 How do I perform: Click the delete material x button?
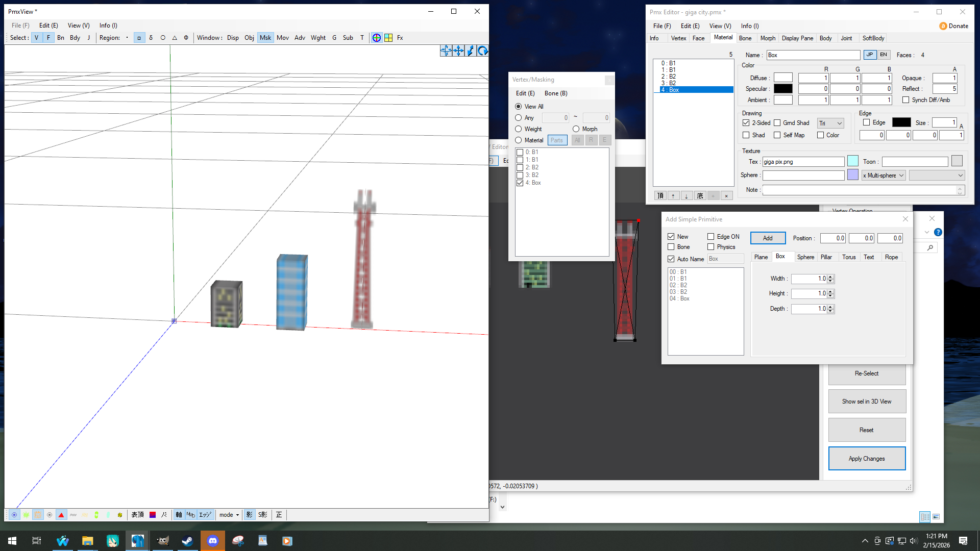click(x=726, y=196)
